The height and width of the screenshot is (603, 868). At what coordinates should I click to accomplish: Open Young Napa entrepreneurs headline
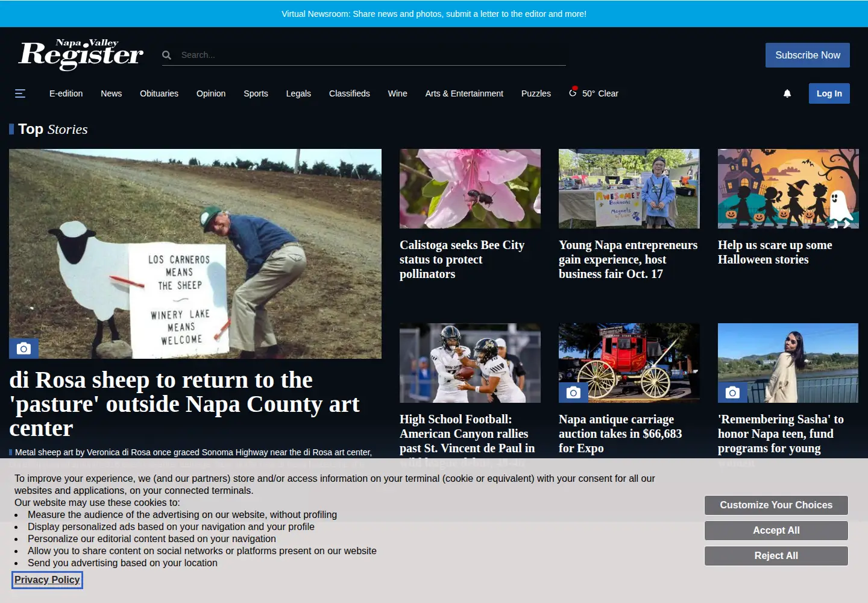(x=628, y=259)
